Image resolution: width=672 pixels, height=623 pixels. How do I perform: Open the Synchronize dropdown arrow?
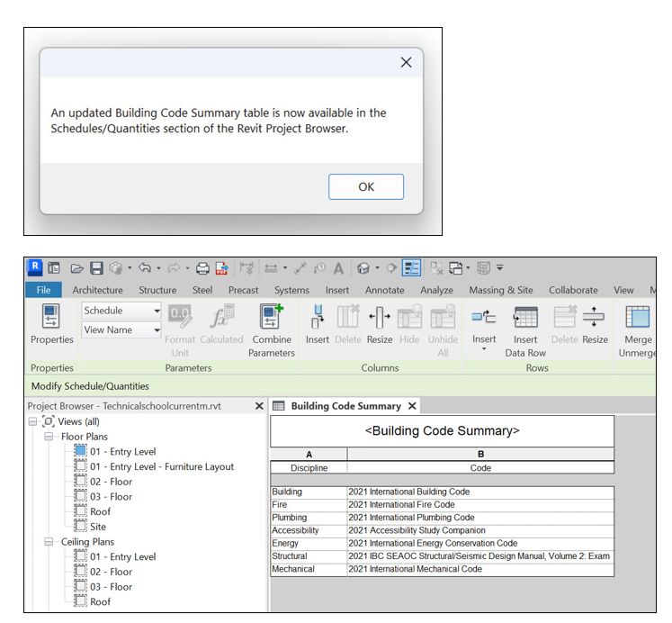click(130, 268)
